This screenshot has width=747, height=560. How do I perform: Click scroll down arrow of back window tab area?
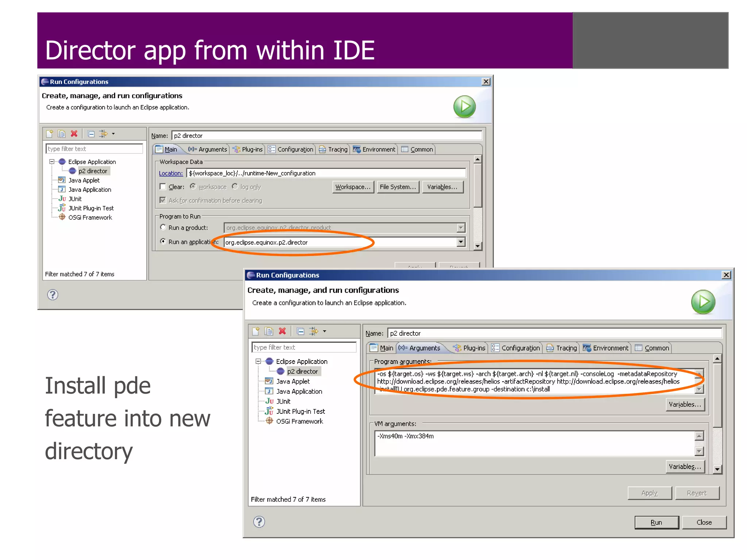(x=477, y=246)
